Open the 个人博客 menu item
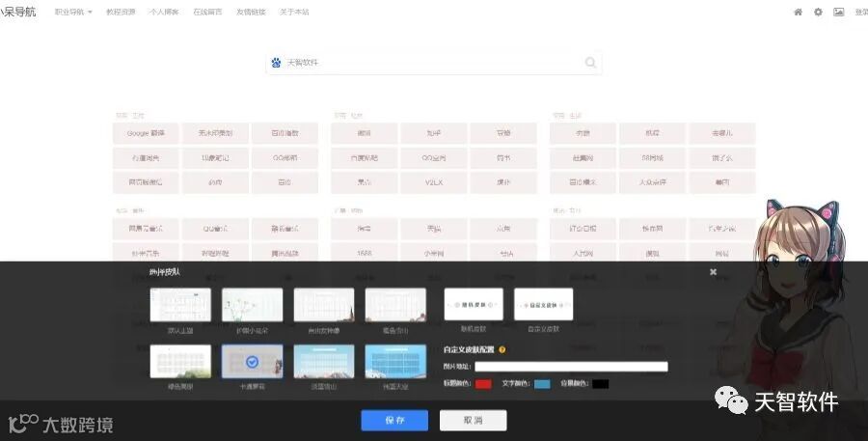 click(164, 12)
